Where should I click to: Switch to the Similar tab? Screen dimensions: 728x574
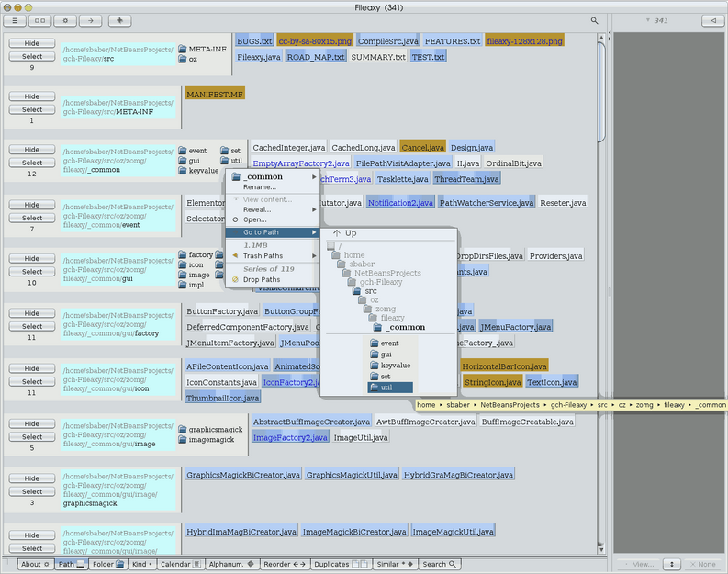(x=395, y=564)
